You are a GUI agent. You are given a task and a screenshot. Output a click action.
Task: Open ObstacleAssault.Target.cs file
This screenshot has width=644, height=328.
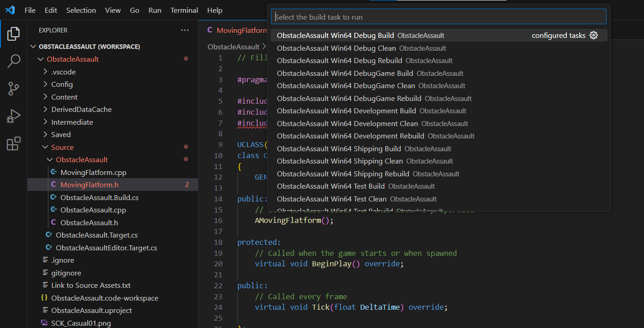point(113,235)
